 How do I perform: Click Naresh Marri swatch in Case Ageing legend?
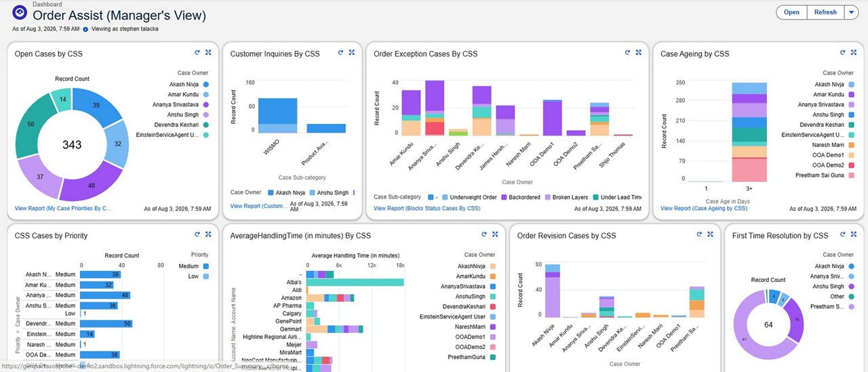[x=850, y=145]
